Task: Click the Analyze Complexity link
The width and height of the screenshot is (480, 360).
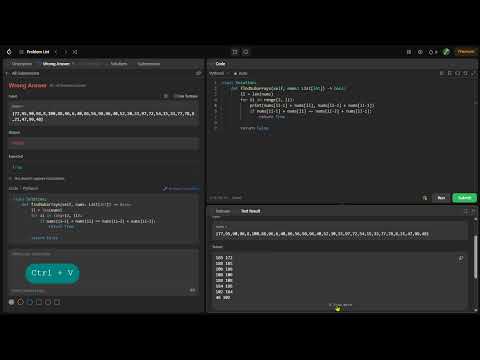Action: (x=180, y=188)
